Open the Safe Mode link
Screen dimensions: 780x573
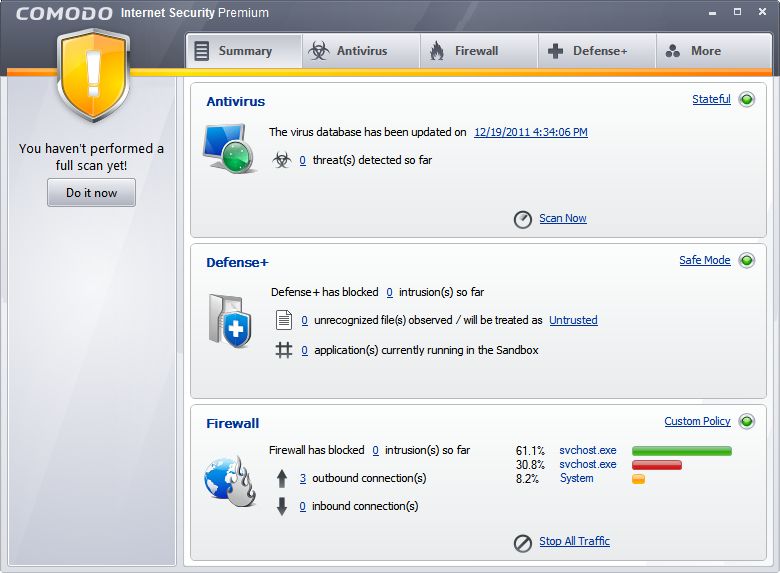(x=705, y=260)
